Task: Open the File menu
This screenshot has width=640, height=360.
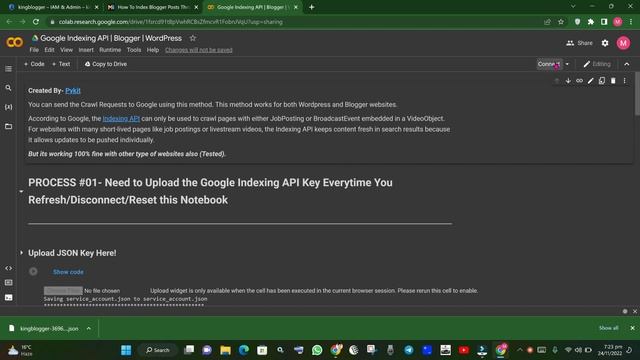Action: point(34,50)
